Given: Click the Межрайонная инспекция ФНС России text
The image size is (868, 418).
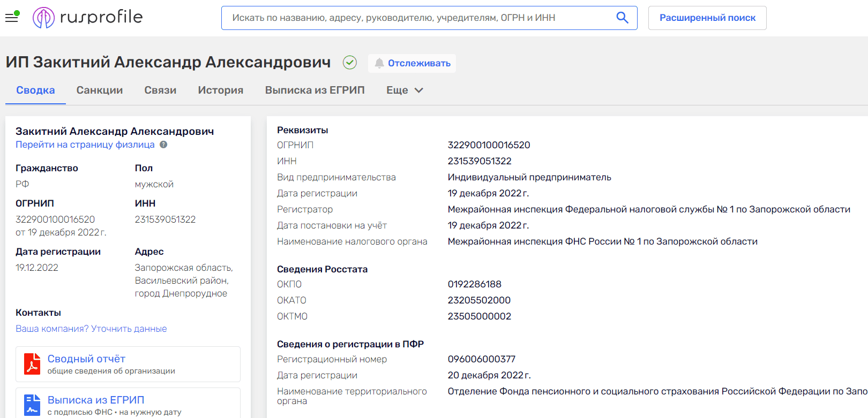Looking at the screenshot, I should (x=603, y=241).
